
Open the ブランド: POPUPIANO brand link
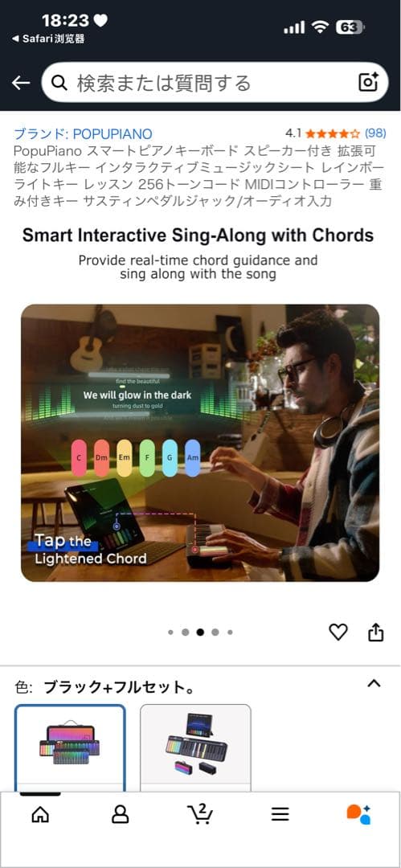pyautogui.click(x=83, y=133)
